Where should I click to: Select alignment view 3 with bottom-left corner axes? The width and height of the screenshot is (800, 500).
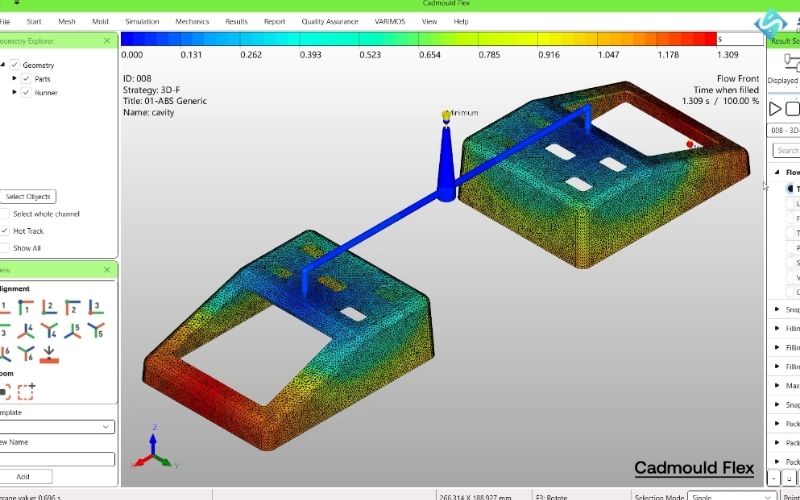pyautogui.click(x=96, y=307)
